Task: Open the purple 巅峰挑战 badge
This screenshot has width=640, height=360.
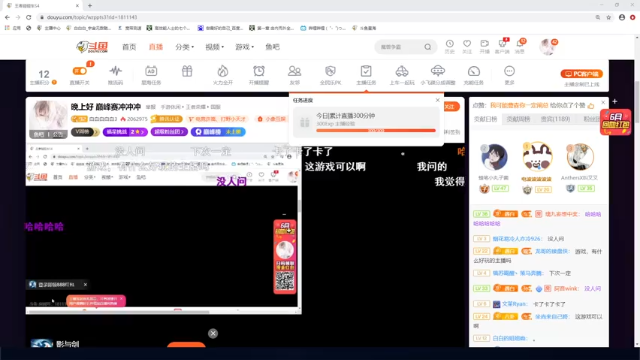Action: [x=125, y=132]
